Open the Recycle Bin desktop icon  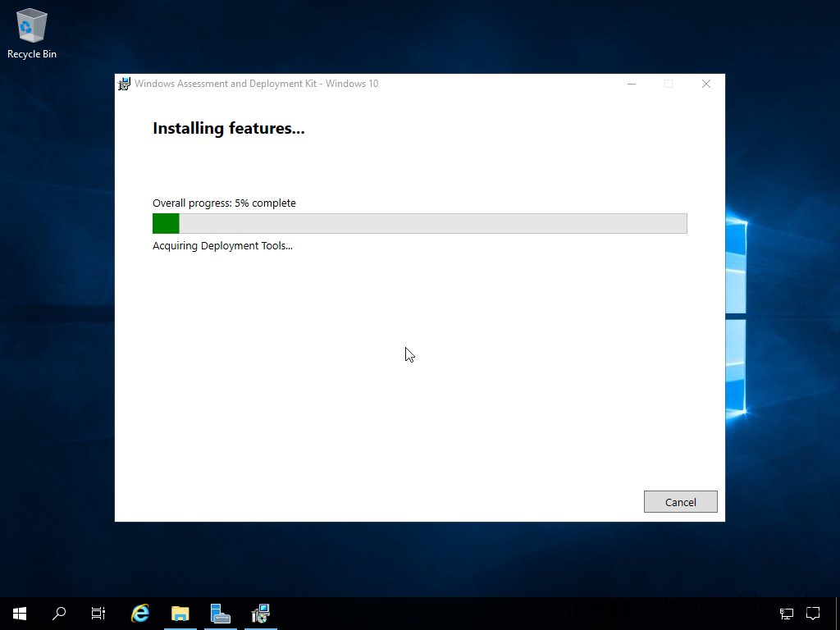click(x=32, y=33)
